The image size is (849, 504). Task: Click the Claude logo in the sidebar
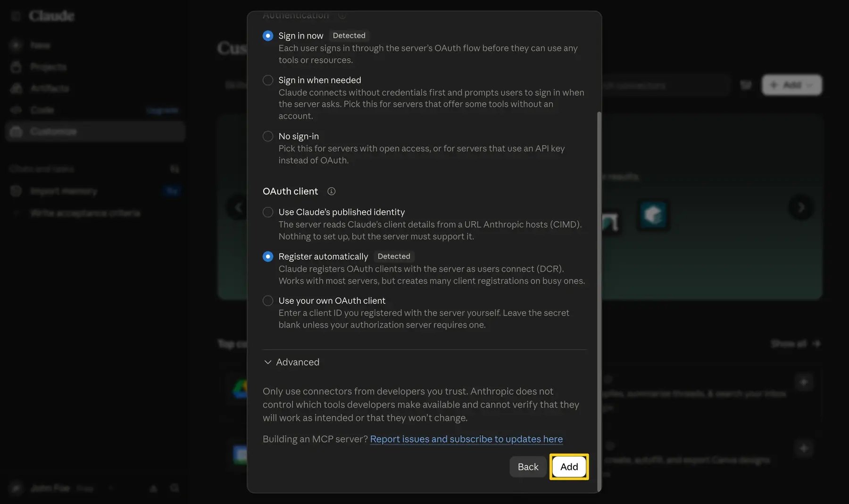pos(51,16)
